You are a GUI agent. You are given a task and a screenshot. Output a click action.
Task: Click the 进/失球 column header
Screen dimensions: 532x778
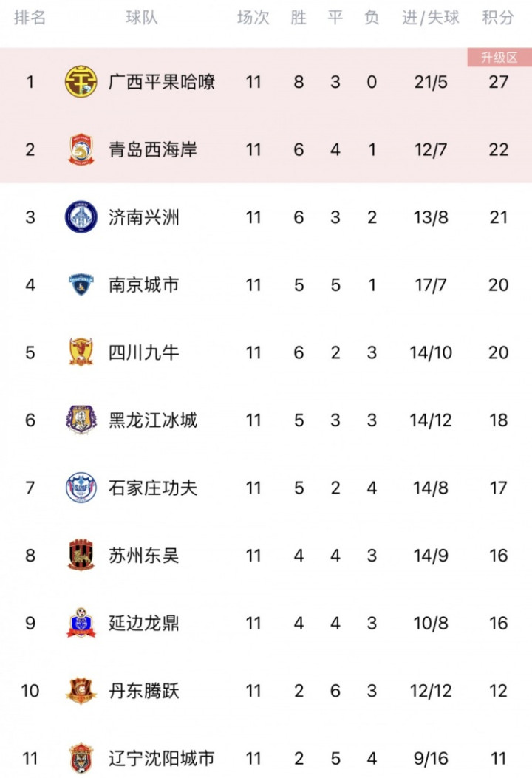click(x=430, y=18)
